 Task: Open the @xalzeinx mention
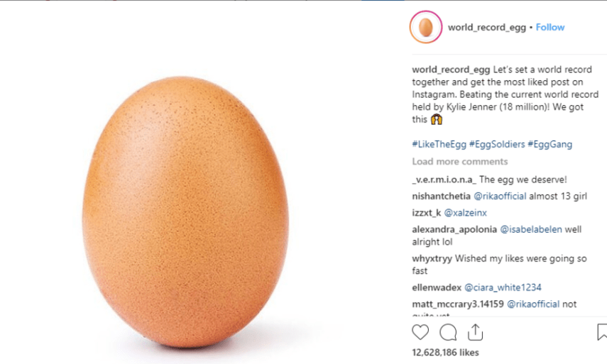point(465,213)
